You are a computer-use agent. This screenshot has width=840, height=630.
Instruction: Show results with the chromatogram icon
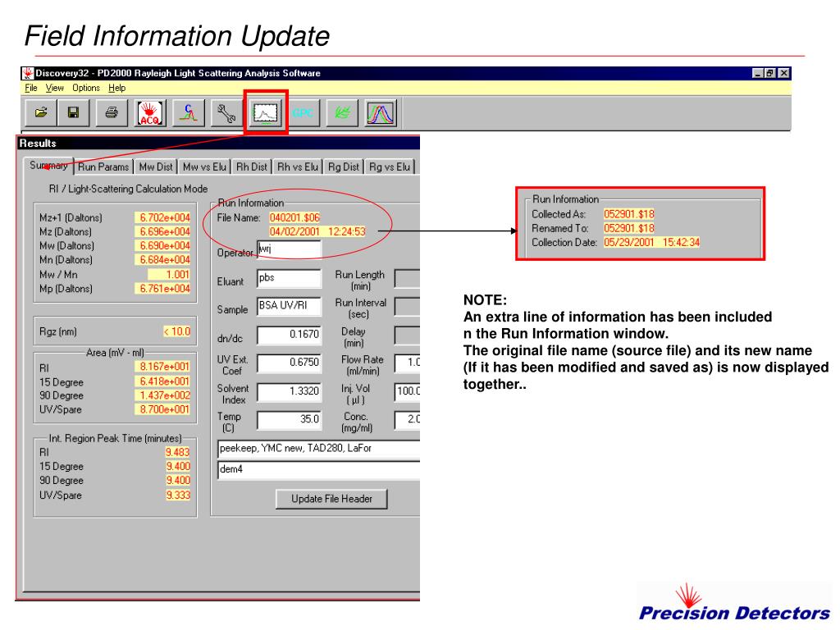coord(266,113)
